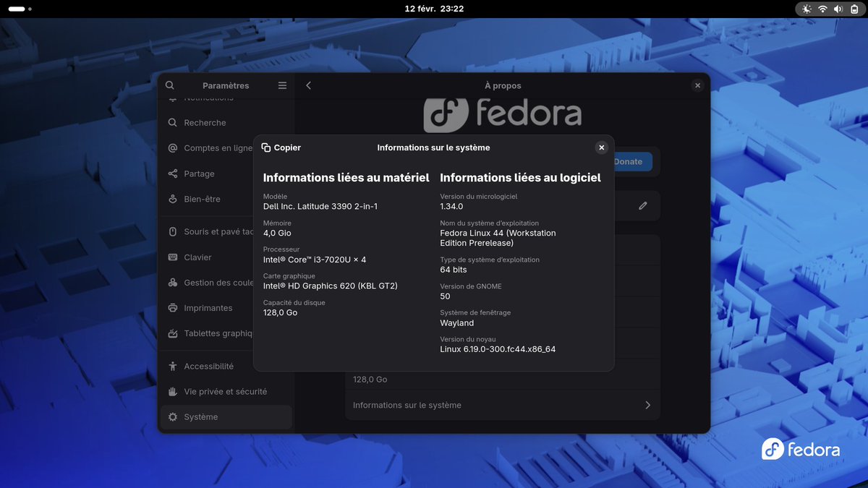Go back using the À propos arrow

(309, 85)
